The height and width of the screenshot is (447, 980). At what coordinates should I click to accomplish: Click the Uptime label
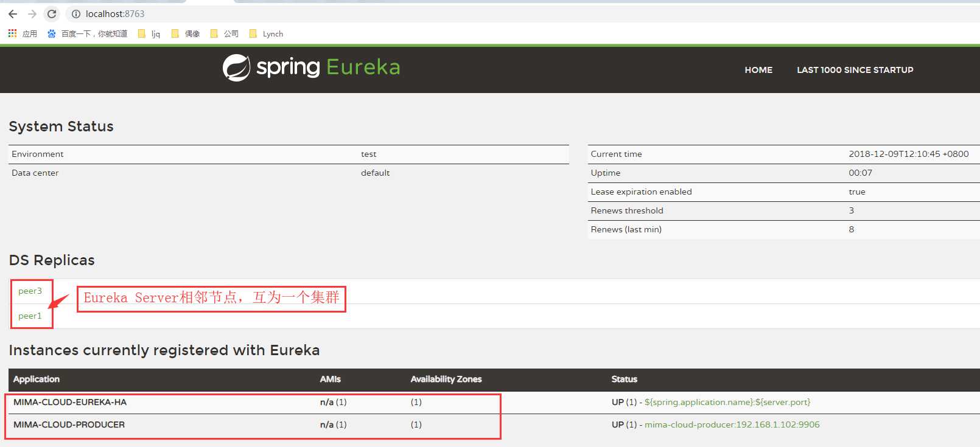point(606,173)
